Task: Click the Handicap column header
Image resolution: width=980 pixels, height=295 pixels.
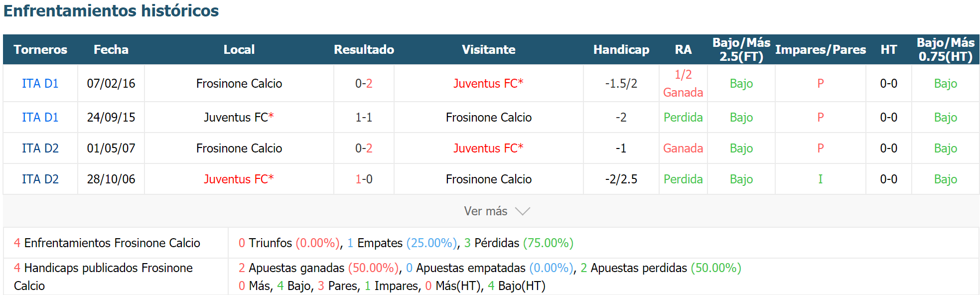Action: (621, 49)
